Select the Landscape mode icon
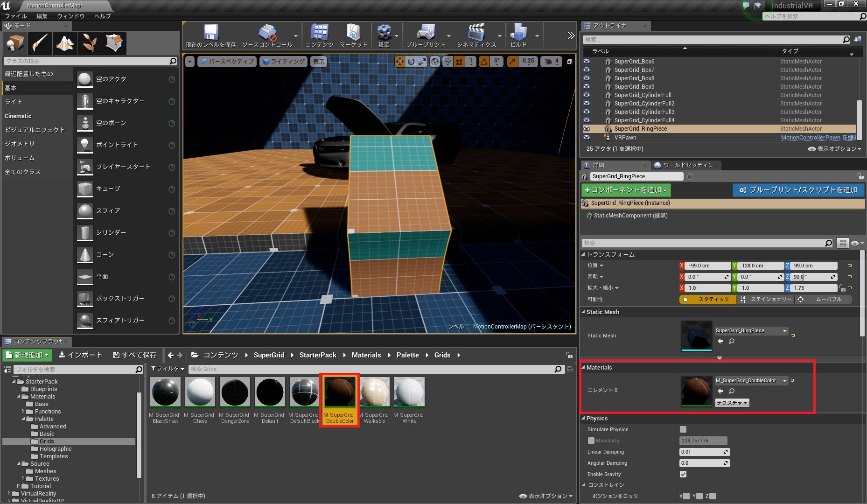 [64, 43]
